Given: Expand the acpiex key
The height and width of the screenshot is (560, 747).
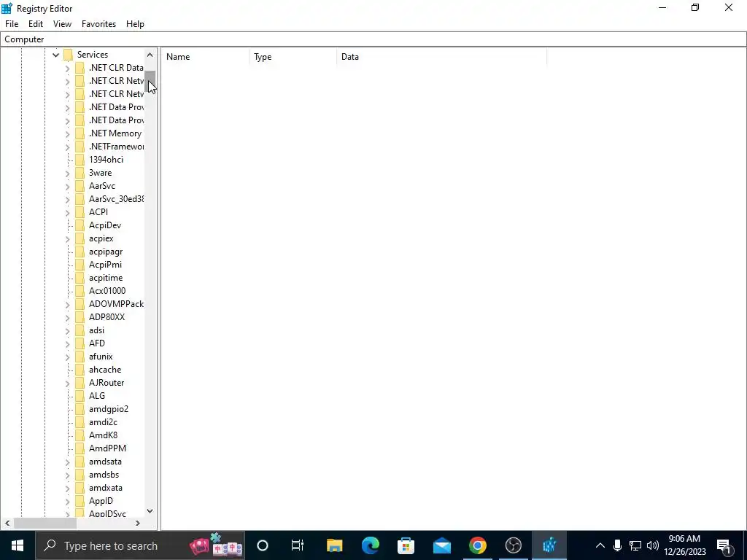Looking at the screenshot, I should pos(67,239).
